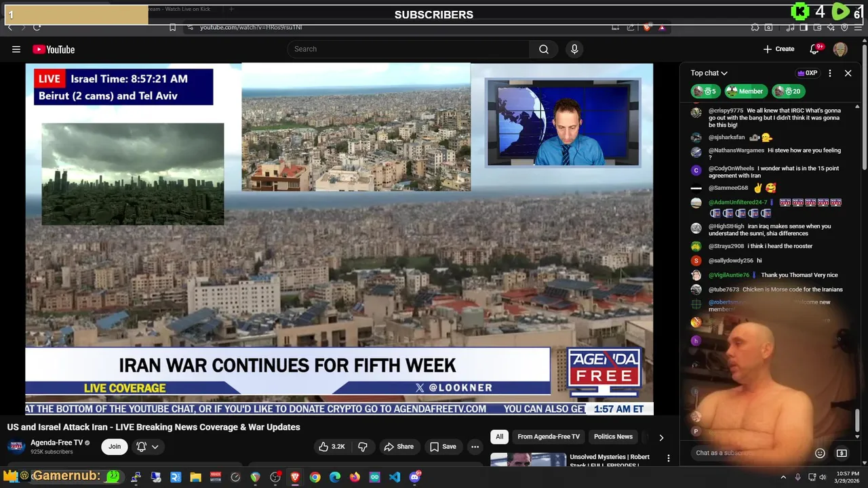Click the pinned gift chip showing 5
Screen dimensions: 868x488
(x=705, y=91)
